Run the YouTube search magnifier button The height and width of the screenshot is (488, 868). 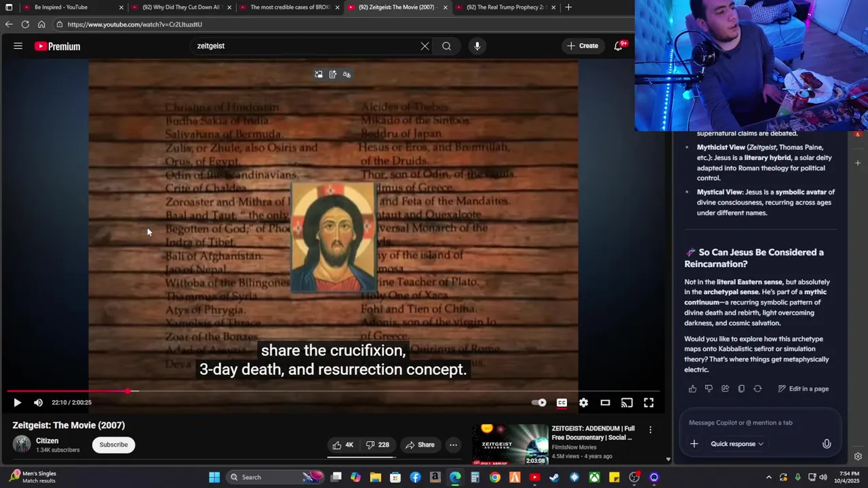pyautogui.click(x=446, y=46)
